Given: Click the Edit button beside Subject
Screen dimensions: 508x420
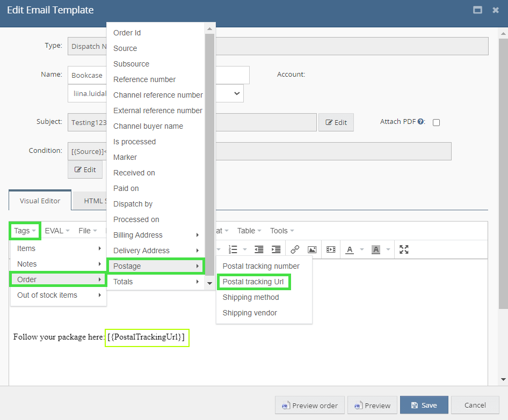Looking at the screenshot, I should point(336,122).
